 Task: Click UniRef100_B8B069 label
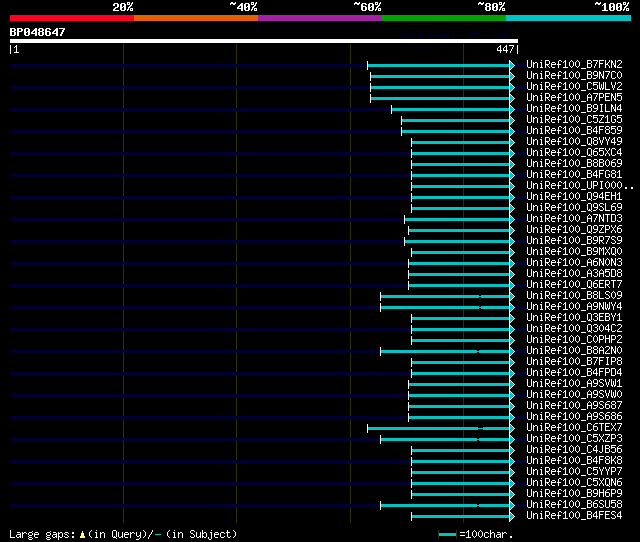pyautogui.click(x=574, y=164)
